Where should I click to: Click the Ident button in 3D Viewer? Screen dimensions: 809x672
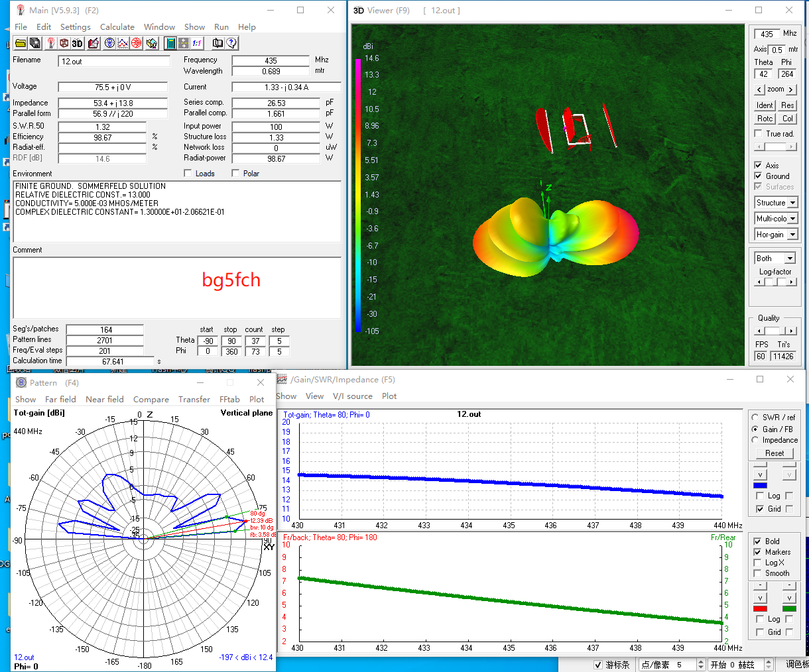coord(765,105)
